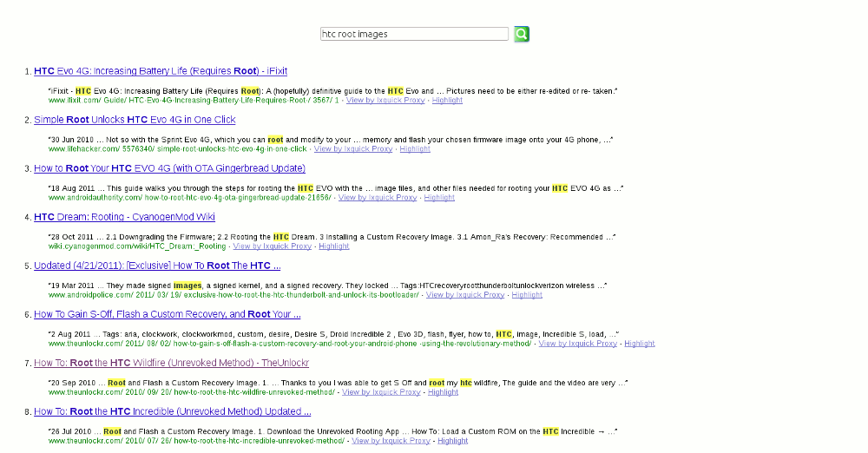Open 'HTC Evo 4G: Increasing Battery Life' iFixit result
Image resolution: width=868 pixels, height=453 pixels.
[161, 71]
